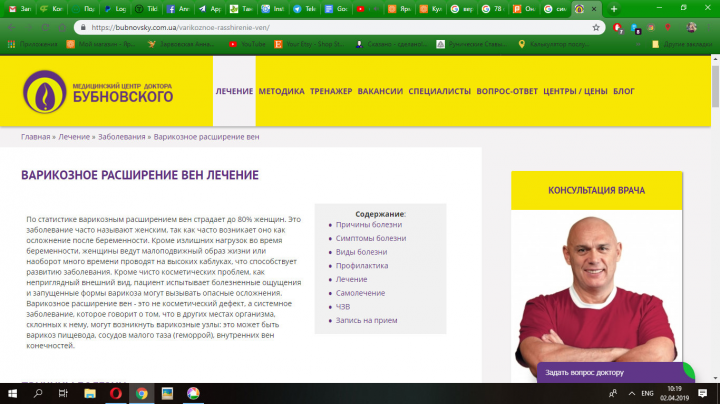Screen dimensions: 720x404
Task: Switch to Chrome in the taskbar
Action: 141,393
